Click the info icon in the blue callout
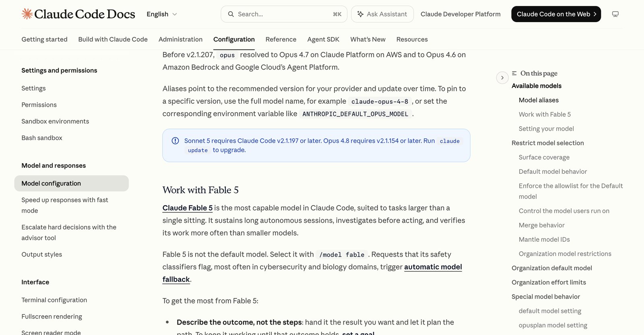 coord(175,141)
